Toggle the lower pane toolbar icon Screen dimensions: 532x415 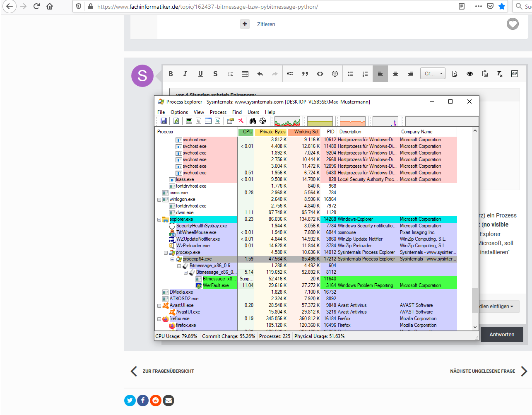pos(208,121)
